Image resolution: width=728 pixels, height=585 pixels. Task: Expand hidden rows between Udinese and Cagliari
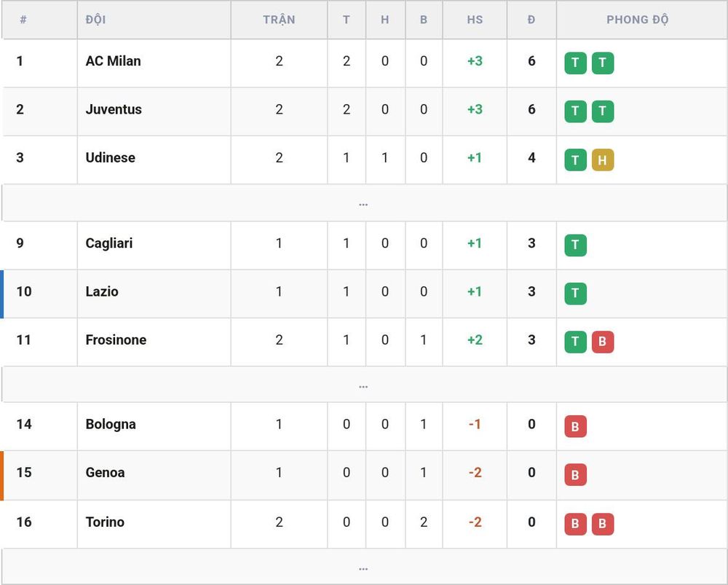click(x=364, y=203)
